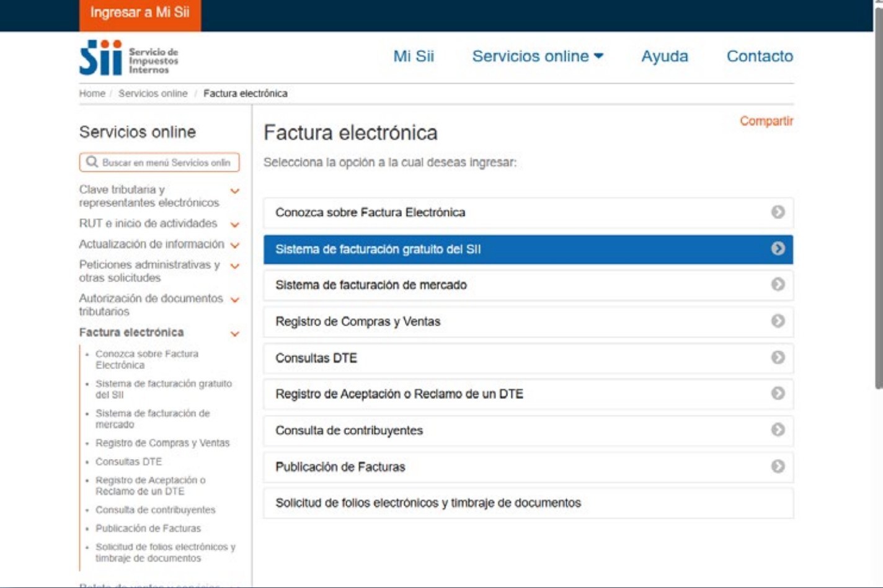Expand Peticiones administrativas y otras solicitudes section
Image resolution: width=883 pixels, height=588 pixels.
point(235,266)
